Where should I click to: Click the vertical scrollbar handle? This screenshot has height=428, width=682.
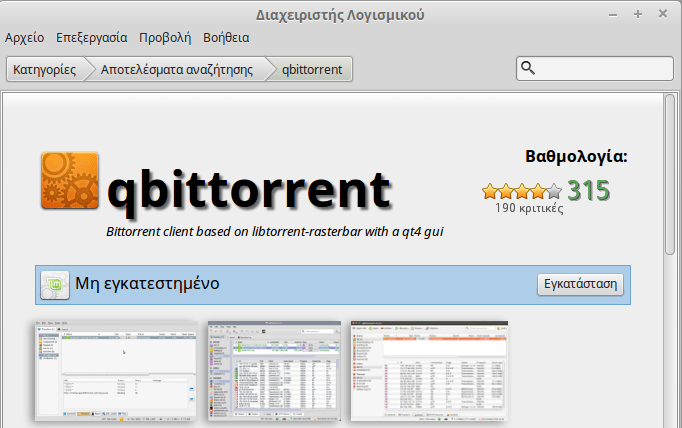(670, 174)
